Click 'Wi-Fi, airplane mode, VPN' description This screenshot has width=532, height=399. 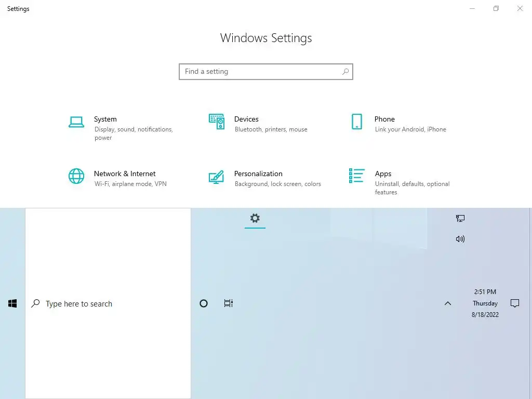click(x=130, y=184)
